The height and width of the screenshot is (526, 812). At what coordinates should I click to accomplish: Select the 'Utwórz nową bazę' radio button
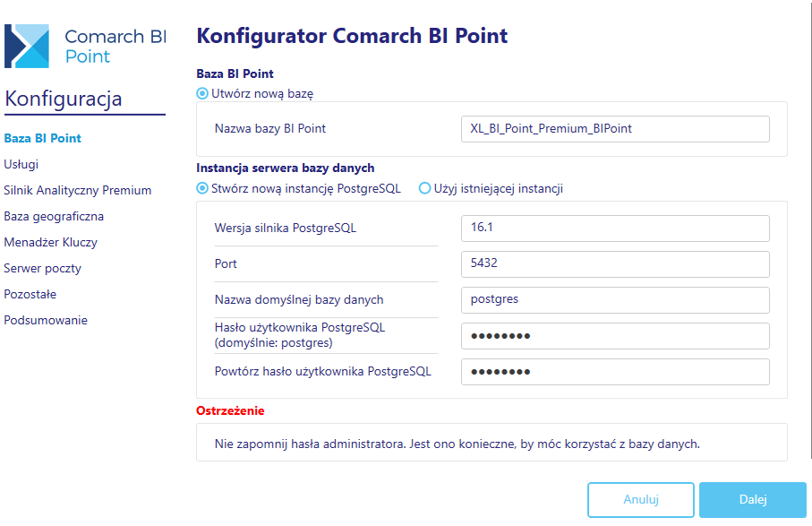pos(202,94)
